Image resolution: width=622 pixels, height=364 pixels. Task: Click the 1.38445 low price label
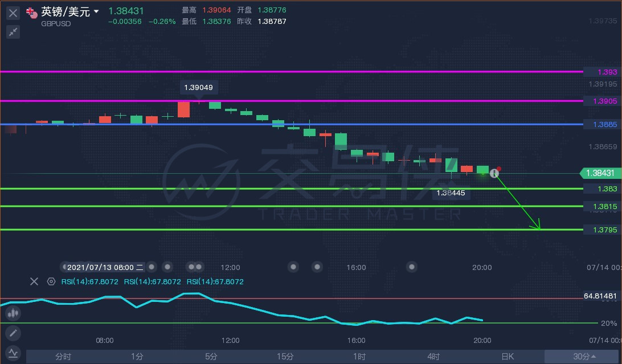tap(451, 193)
